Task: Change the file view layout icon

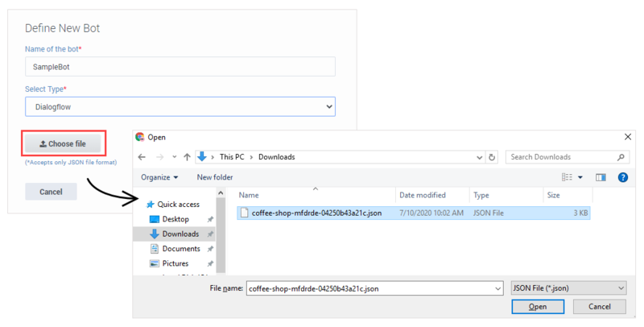Action: coord(568,177)
